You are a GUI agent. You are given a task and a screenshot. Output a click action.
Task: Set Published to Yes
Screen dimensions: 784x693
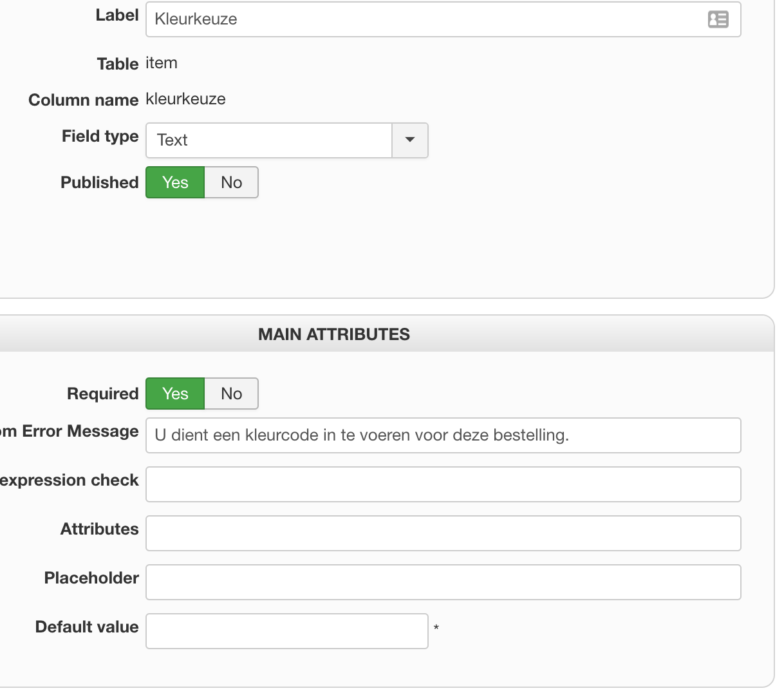175,183
